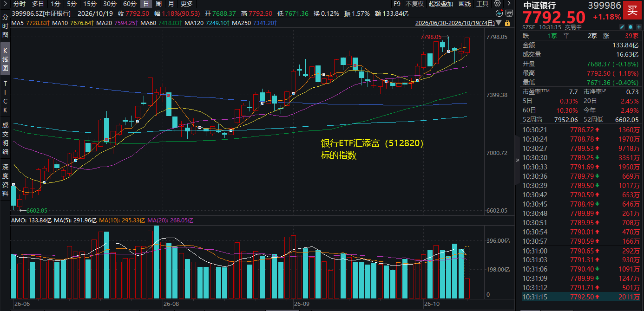Viewport: 644px width, 311px height.
Task: Switch to 分时 period tab
Action: 20,4
